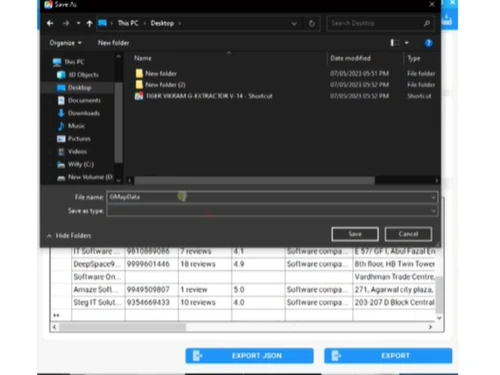The image size is (500, 375).
Task: Open Pictures in the sidebar
Action: coord(74,139)
